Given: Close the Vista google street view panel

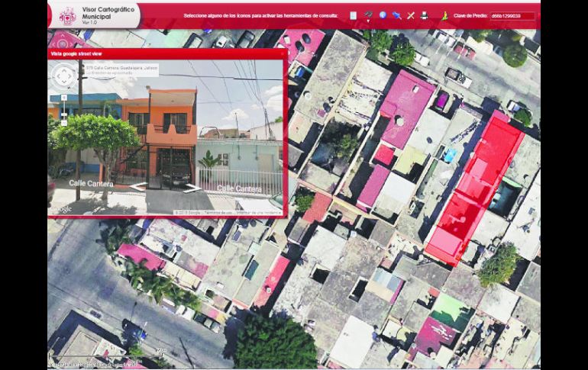Looking at the screenshot, I should (x=283, y=53).
